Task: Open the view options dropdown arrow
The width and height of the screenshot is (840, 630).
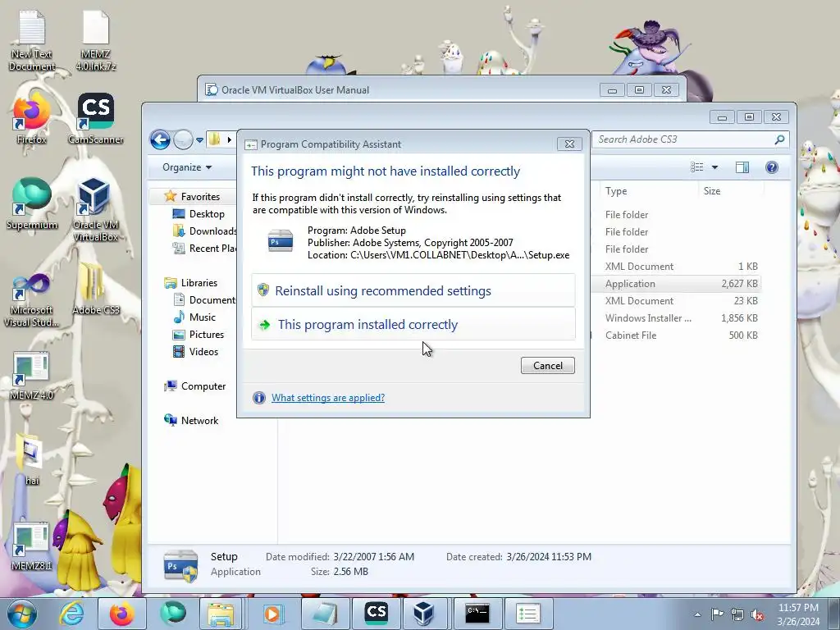Action: (x=714, y=167)
